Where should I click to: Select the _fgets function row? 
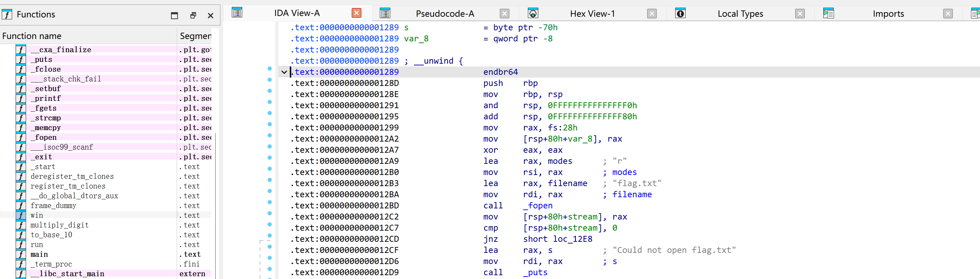(106, 108)
